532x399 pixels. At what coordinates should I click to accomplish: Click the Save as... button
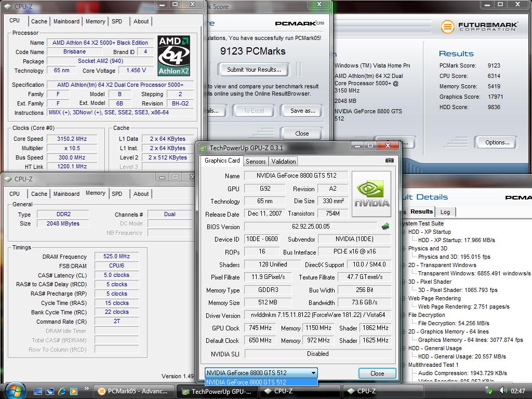point(303,111)
